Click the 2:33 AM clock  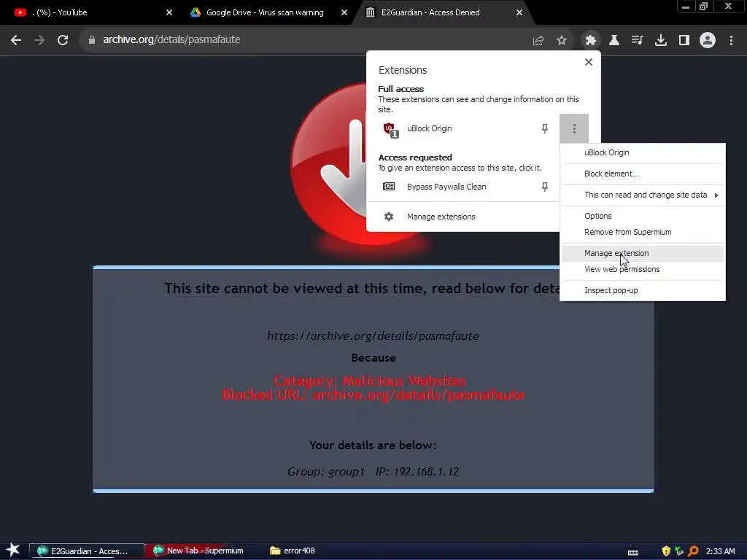(x=720, y=551)
